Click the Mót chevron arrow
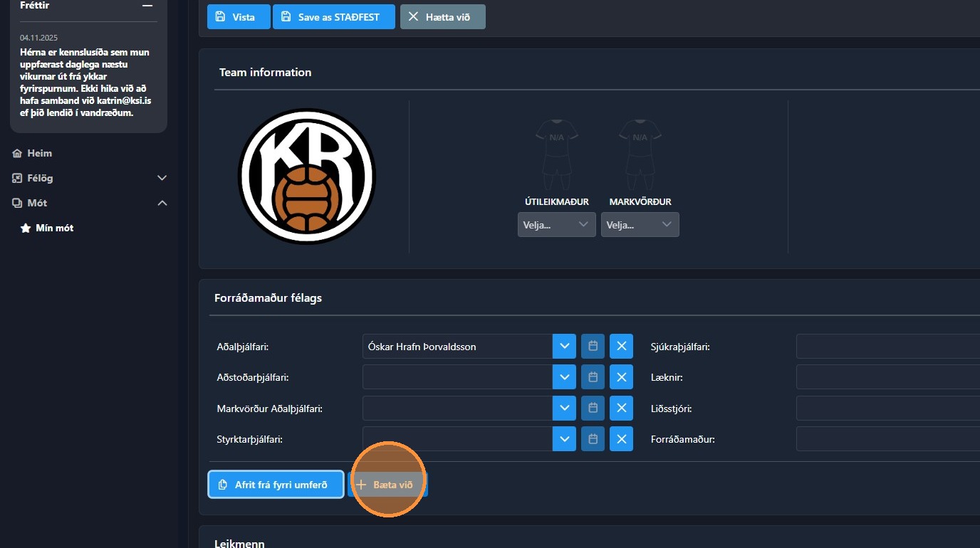The height and width of the screenshot is (548, 980). (162, 203)
